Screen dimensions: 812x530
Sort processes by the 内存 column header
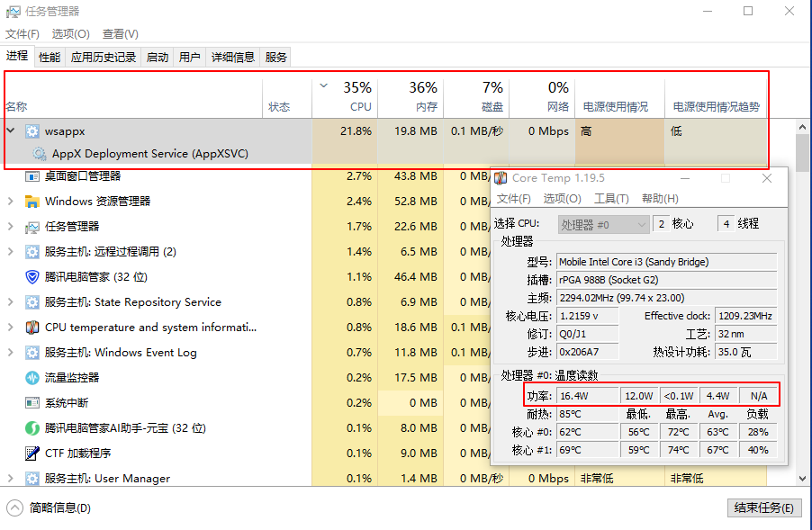(411, 97)
